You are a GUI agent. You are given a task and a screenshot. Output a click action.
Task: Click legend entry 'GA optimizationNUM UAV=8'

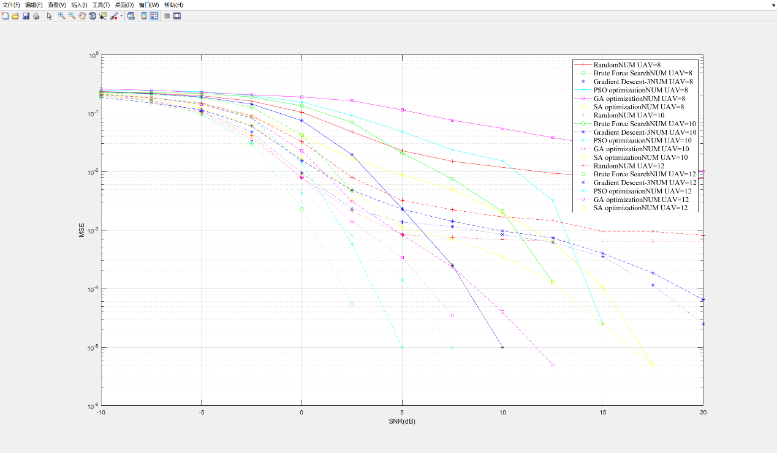(639, 99)
